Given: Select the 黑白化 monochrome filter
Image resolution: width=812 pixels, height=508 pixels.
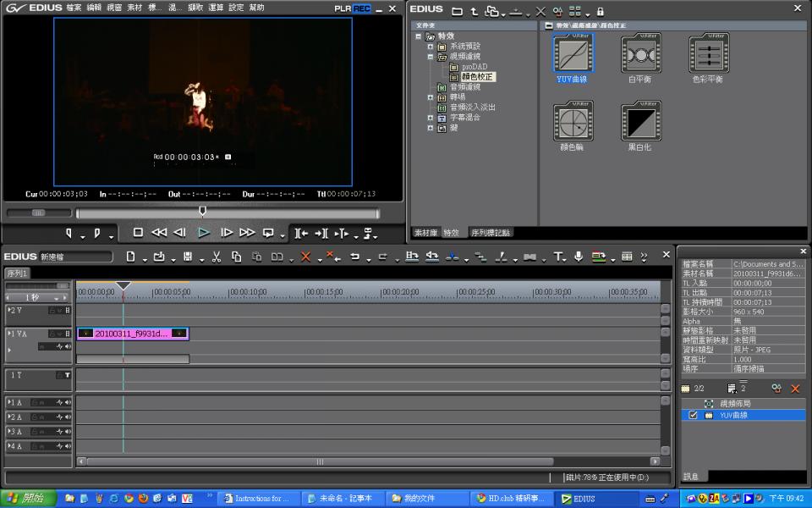Looking at the screenshot, I should 640,121.
